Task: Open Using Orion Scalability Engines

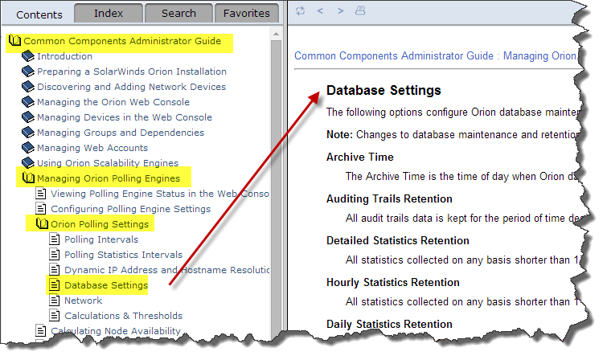Action: point(108,163)
